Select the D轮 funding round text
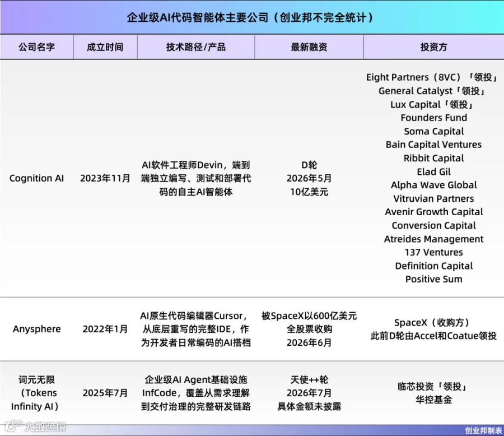The width and height of the screenshot is (504, 436). click(309, 165)
